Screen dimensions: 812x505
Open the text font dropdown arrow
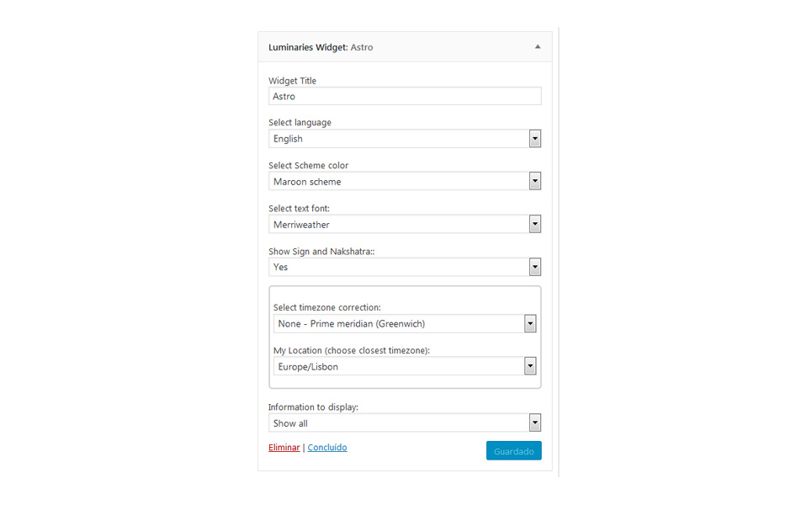point(535,224)
